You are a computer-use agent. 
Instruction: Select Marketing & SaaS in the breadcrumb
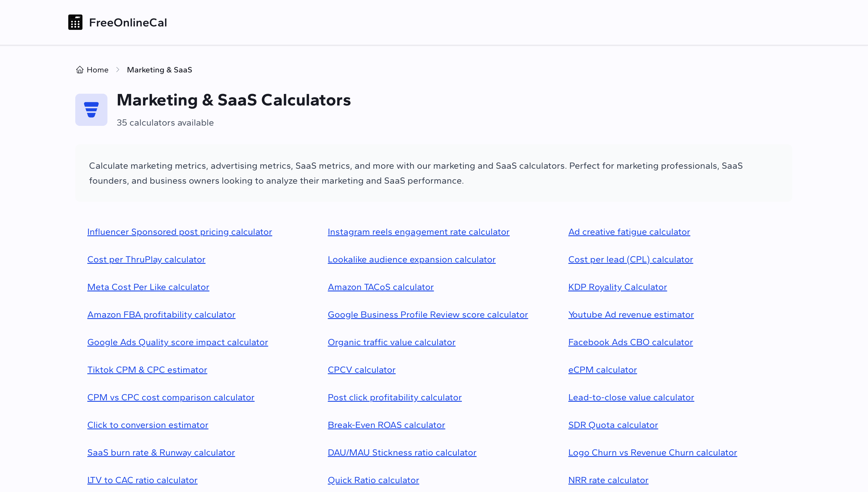(159, 70)
